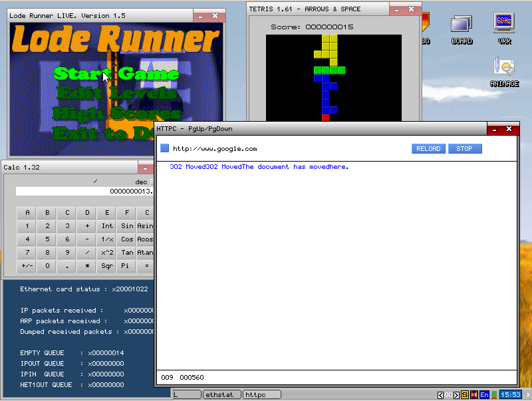The width and height of the screenshot is (532, 401).
Task: Click the 8 key in Calc
Action: coord(47,253)
